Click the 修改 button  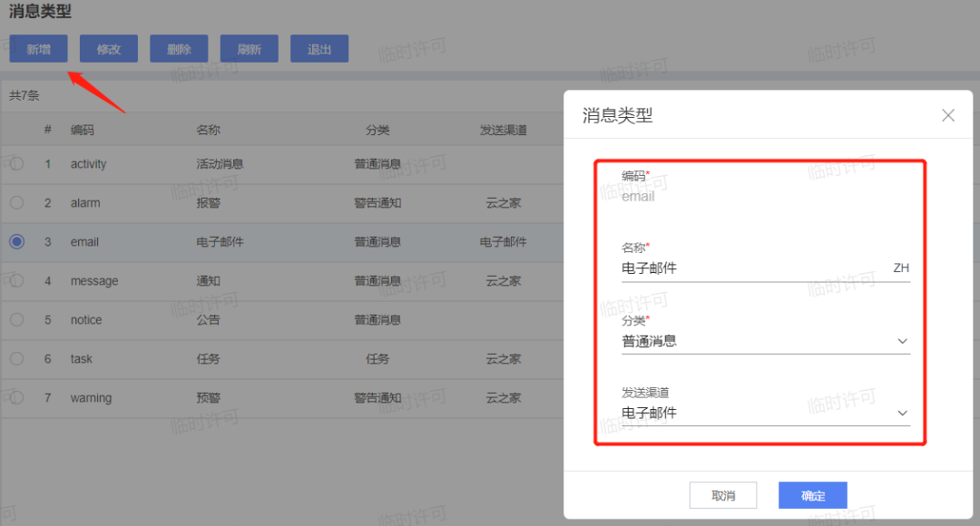click(109, 49)
